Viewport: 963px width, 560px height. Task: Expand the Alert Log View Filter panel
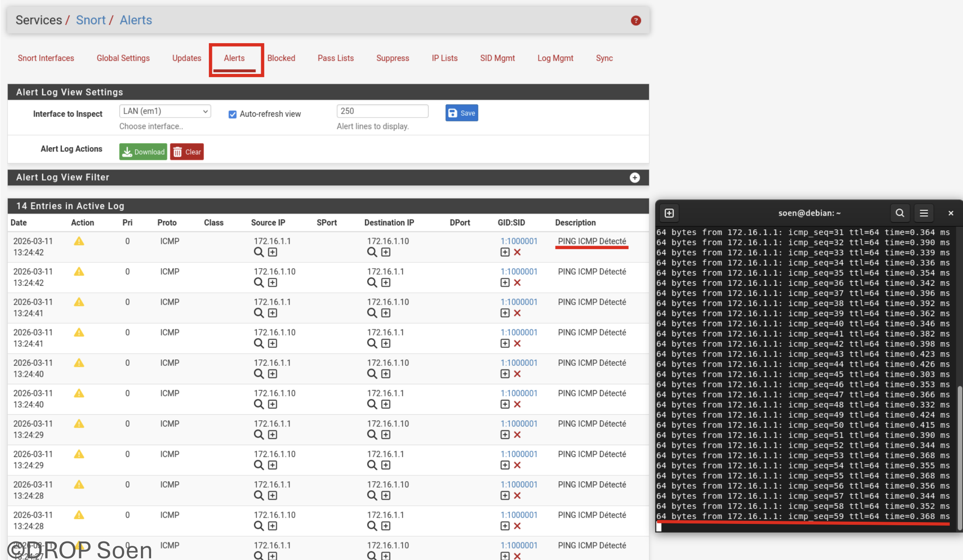634,177
